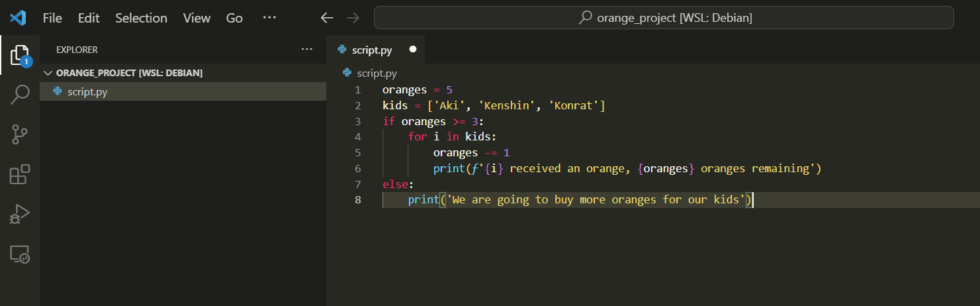The image size is (980, 306).
Task: Show more menu bar items via ellipsis
Action: 269,18
